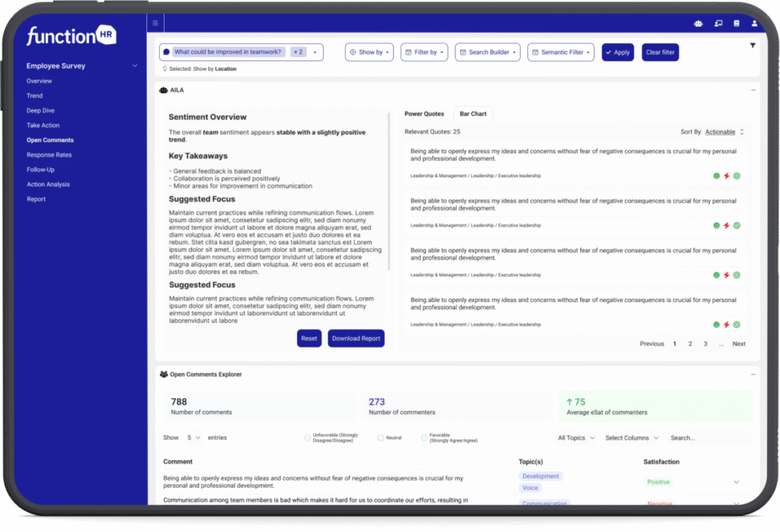780x532 pixels.
Task: Open the user profile icon
Action: pos(755,24)
